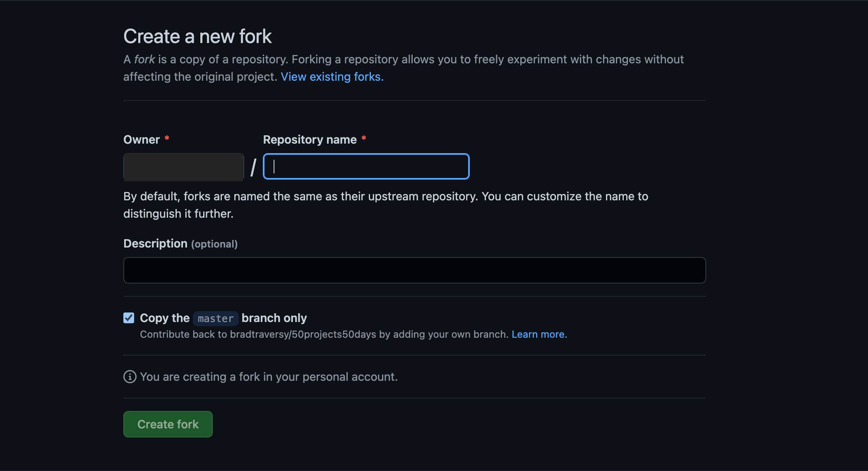Image resolution: width=868 pixels, height=471 pixels.
Task: Open the Owner dropdown selector
Action: [183, 167]
